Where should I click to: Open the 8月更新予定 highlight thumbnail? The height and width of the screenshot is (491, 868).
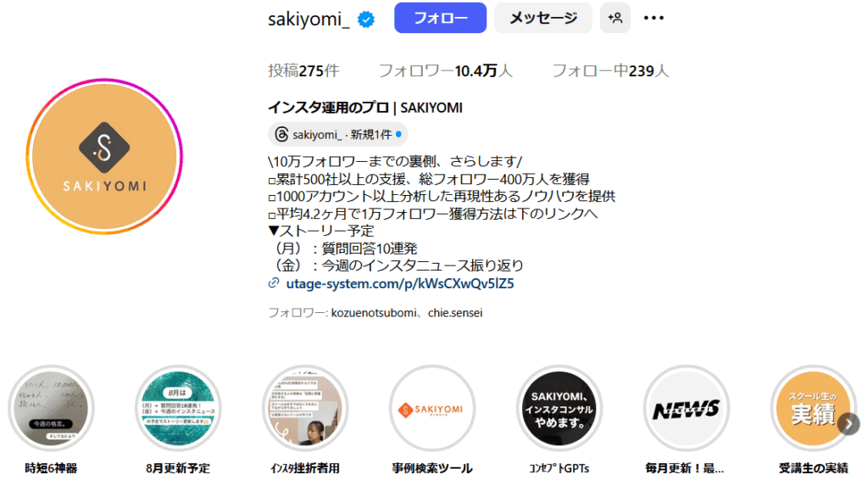pos(178,409)
